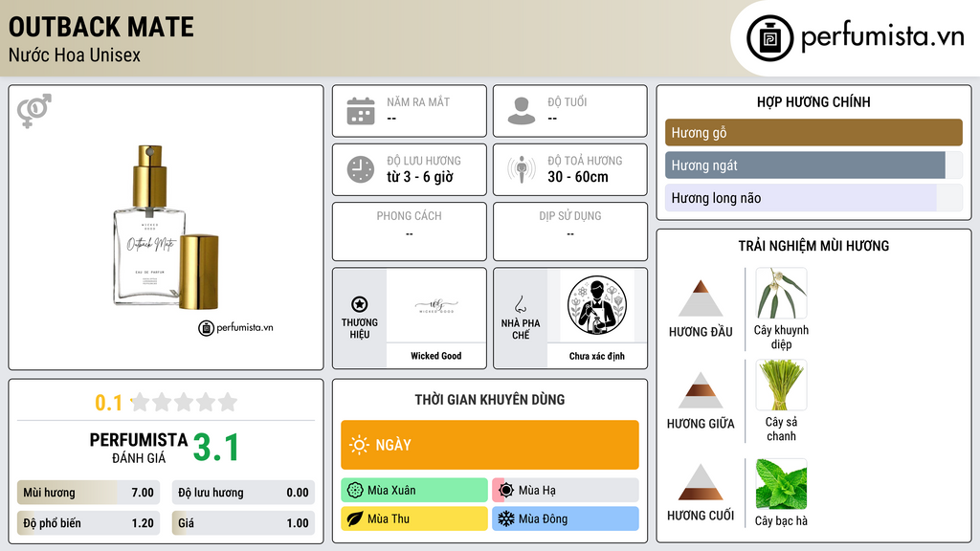The width and height of the screenshot is (980, 551).
Task: Click the Giá 1.00 rating bar
Action: [243, 523]
